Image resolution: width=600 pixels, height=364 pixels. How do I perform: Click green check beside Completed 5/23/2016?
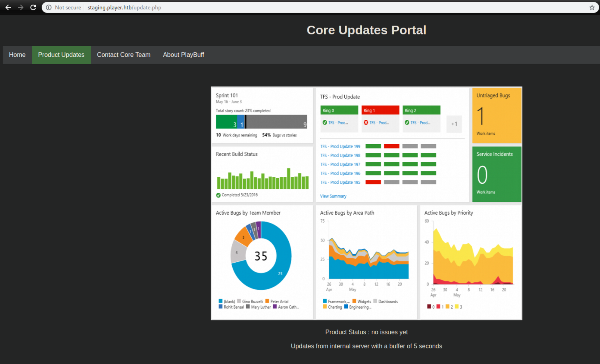tap(218, 195)
